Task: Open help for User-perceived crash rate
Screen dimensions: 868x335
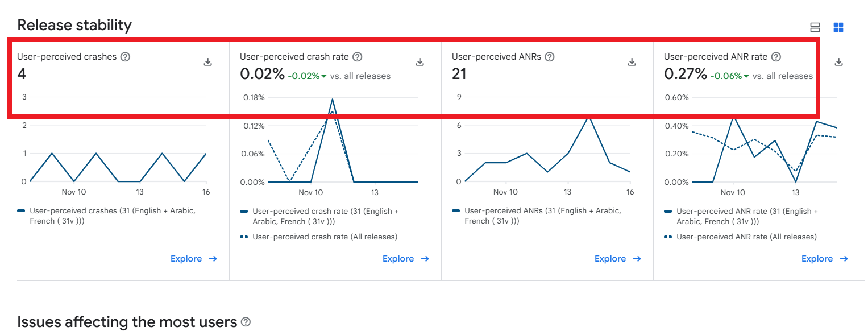Action: (x=358, y=57)
